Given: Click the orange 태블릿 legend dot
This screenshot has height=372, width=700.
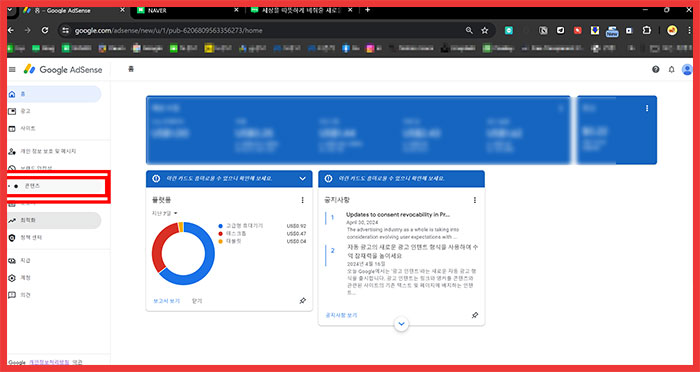Looking at the screenshot, I should 220,242.
